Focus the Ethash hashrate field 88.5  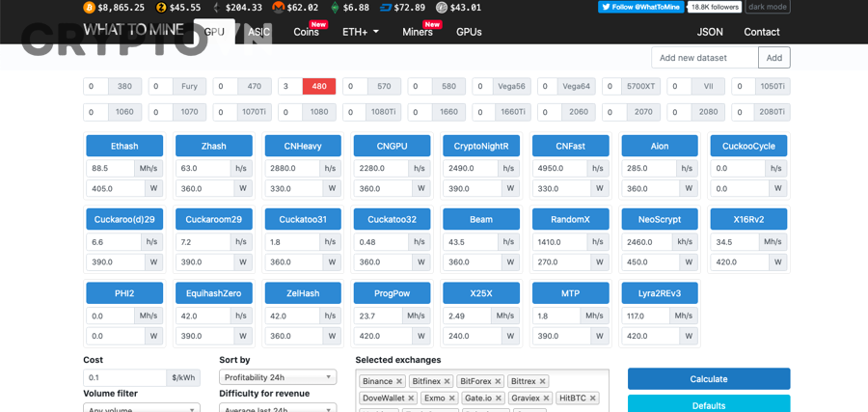tap(110, 168)
